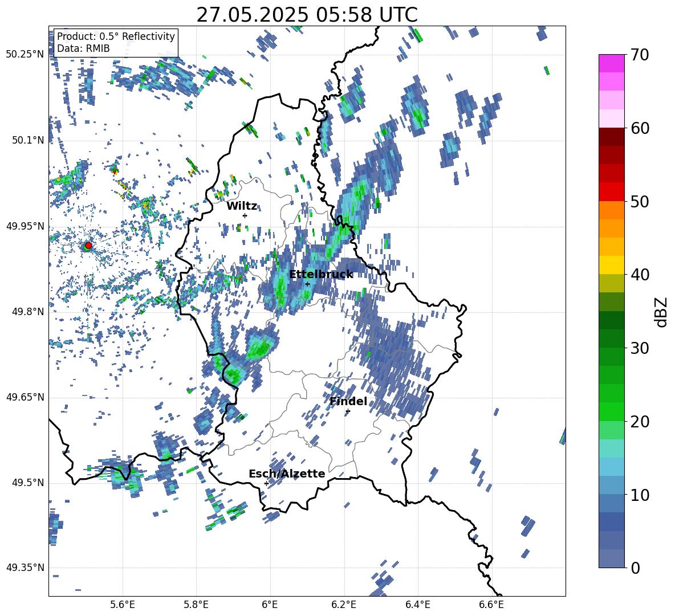Image resolution: width=675 pixels, height=616 pixels.
Task: Click the colorbar value 60
Action: (640, 128)
